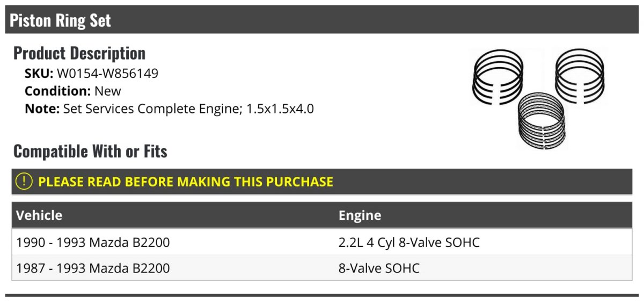Viewport: 644px width, 302px height.
Task: Click the Piston Ring Set title bar
Action: pyautogui.click(x=322, y=20)
